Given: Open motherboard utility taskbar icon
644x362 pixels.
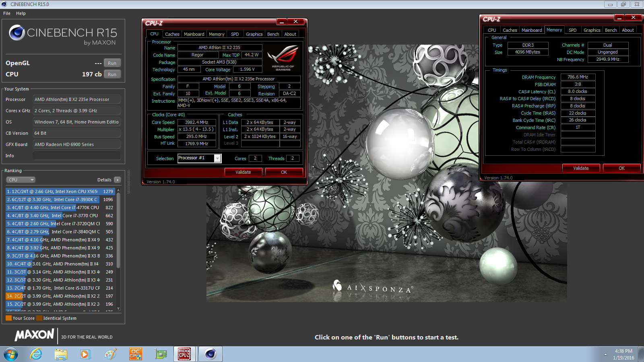Looking at the screenshot, I should pyautogui.click(x=161, y=354).
